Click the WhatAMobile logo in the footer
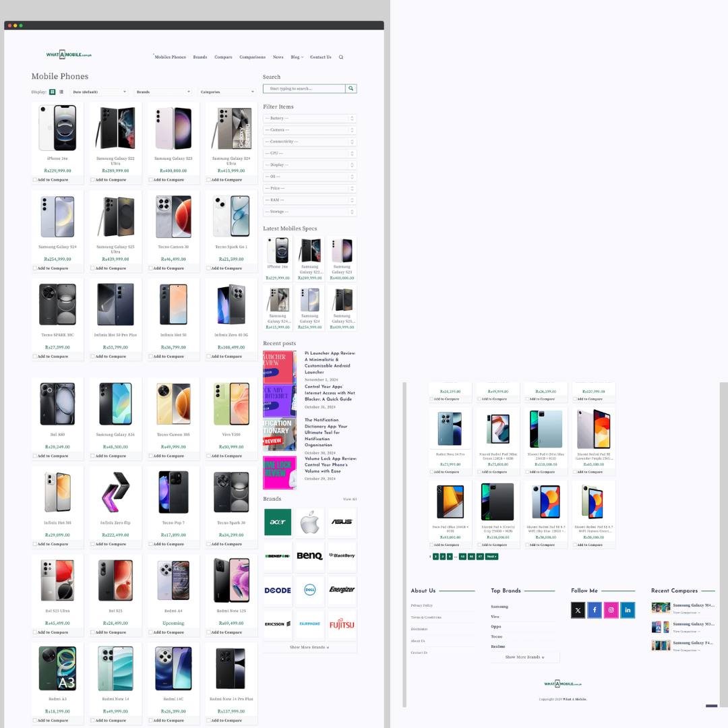728x728 pixels. pyautogui.click(x=563, y=684)
